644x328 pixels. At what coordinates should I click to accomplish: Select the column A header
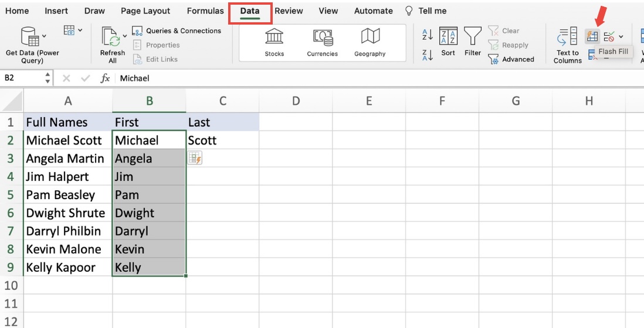tap(68, 101)
